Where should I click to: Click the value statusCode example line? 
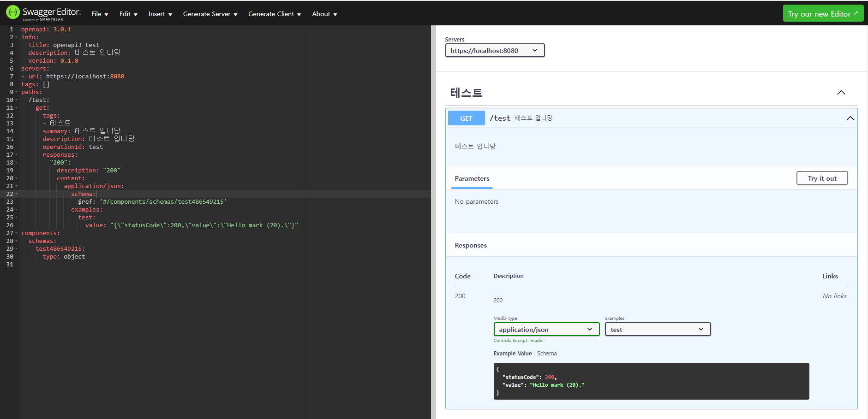192,225
